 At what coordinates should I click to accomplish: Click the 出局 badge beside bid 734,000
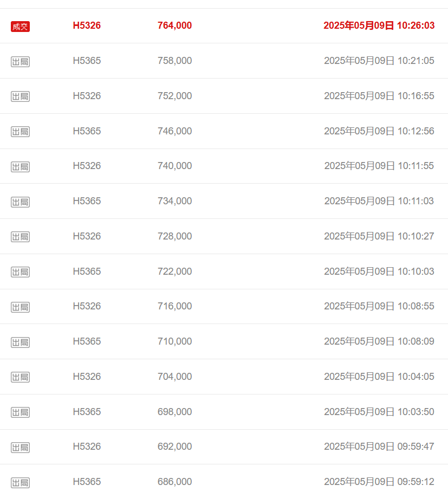(x=21, y=202)
